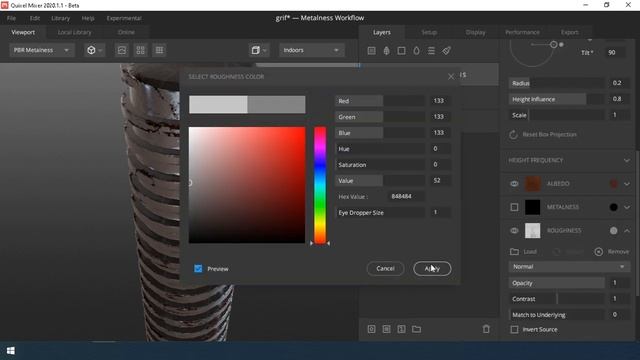The width and height of the screenshot is (640, 360).
Task: Switch to the Performance tab
Action: pos(522,32)
